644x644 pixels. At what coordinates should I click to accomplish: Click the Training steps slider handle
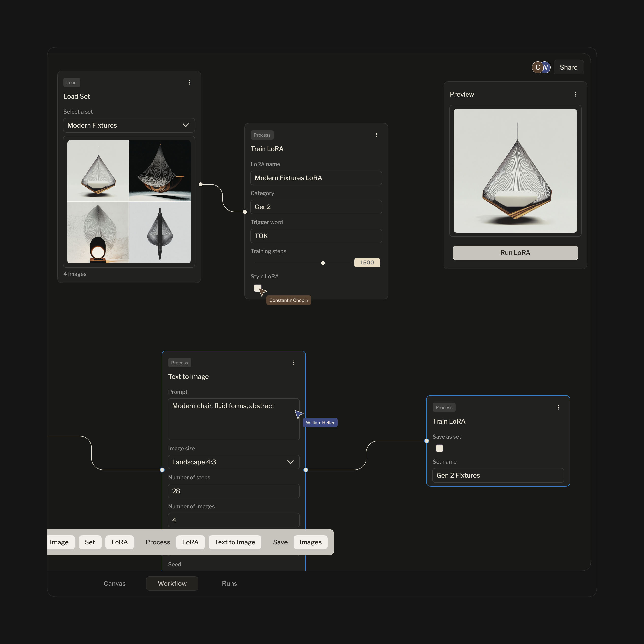click(x=323, y=263)
